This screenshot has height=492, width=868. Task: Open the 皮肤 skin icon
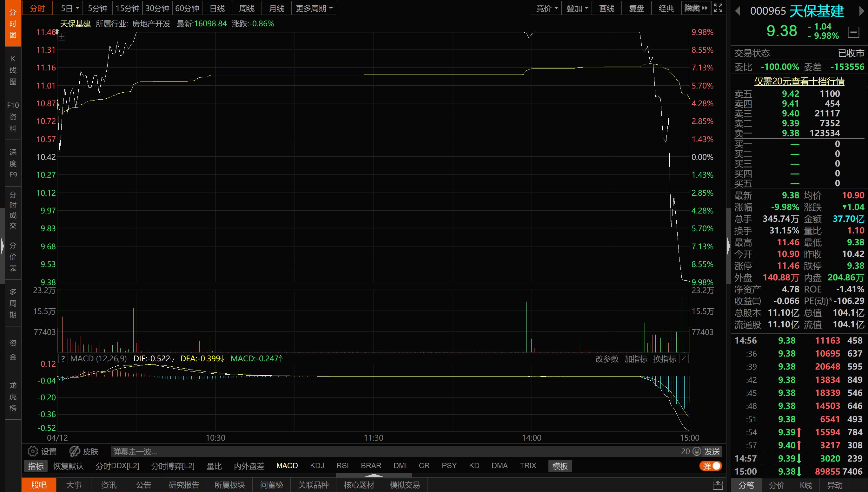click(75, 451)
